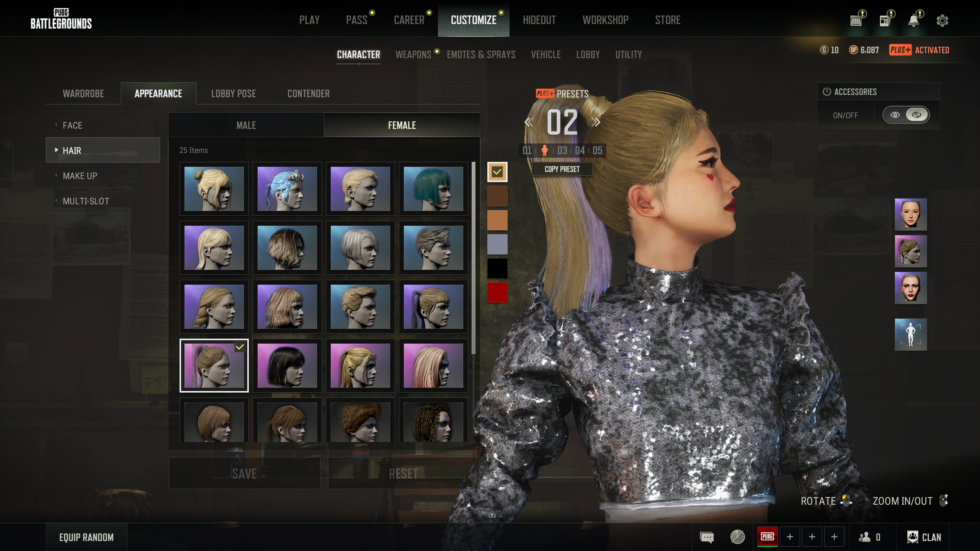Screen dimensions: 980x551
Task: Open the Store menu
Action: point(668,20)
